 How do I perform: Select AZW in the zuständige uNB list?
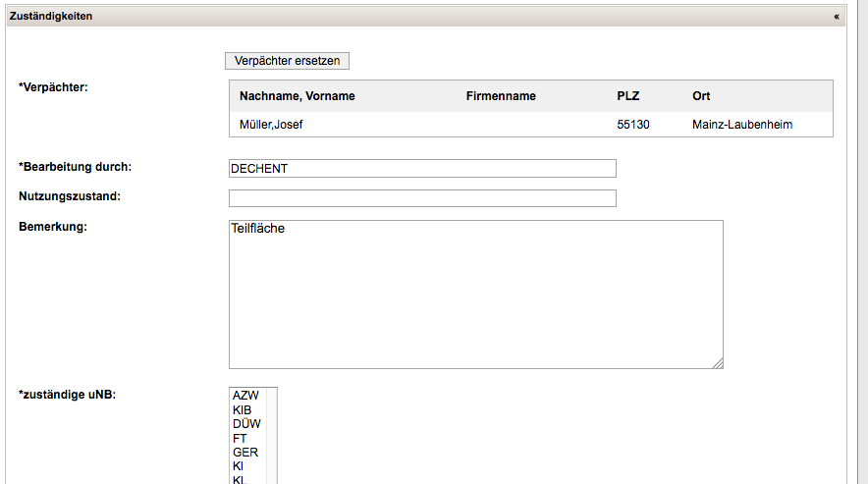tap(245, 395)
